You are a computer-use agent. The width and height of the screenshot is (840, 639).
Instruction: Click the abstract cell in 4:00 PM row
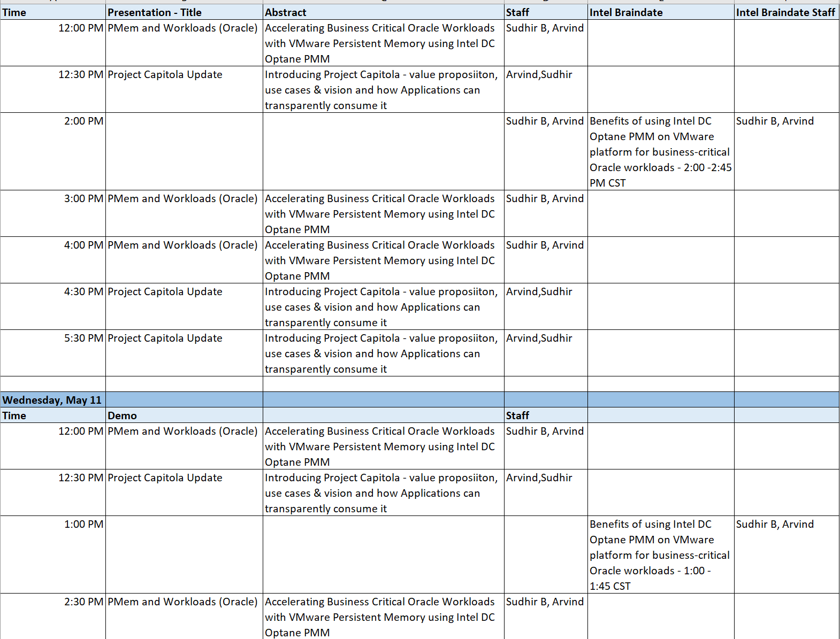(x=383, y=260)
